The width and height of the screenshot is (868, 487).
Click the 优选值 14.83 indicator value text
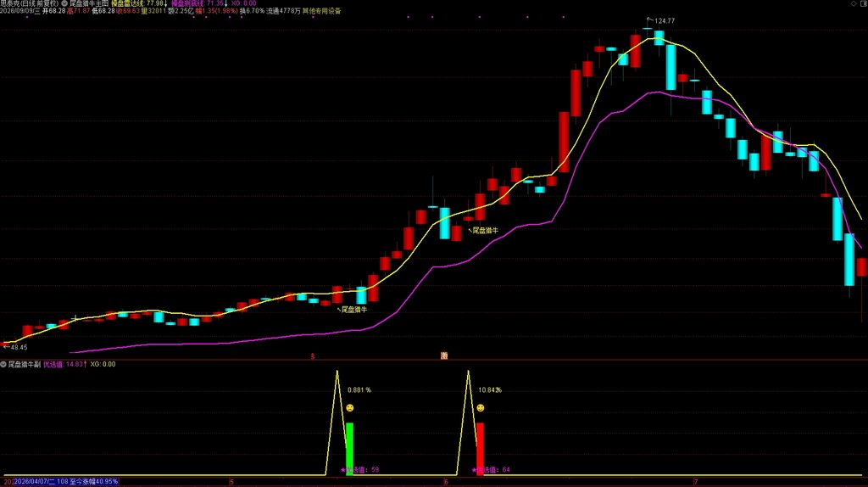65,364
